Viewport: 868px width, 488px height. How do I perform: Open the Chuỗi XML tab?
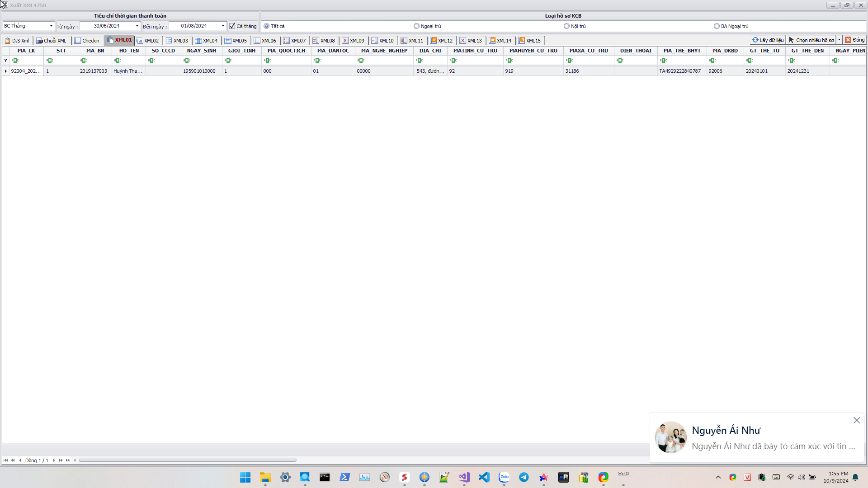[x=52, y=41]
